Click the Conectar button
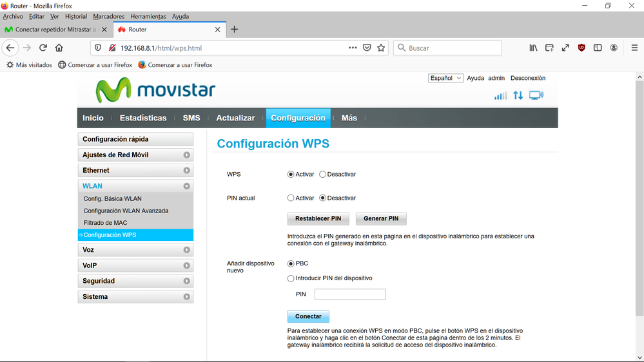The image size is (644, 362). [308, 316]
